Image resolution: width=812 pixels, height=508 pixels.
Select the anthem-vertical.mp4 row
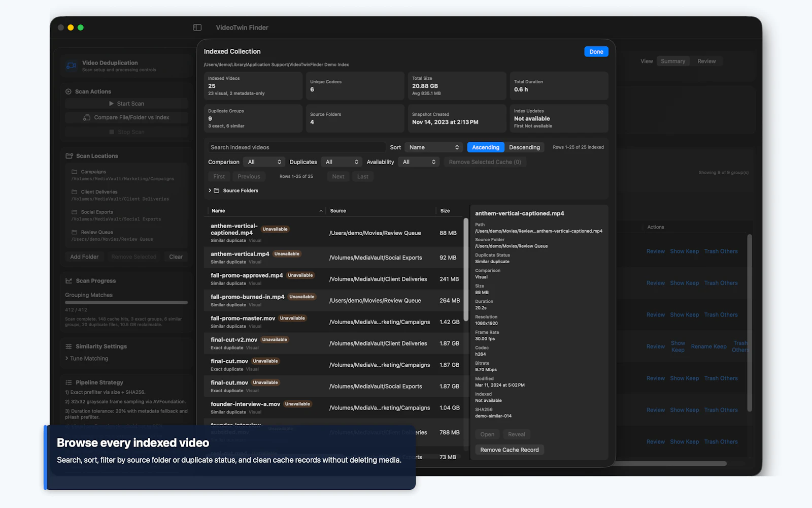coord(334,258)
